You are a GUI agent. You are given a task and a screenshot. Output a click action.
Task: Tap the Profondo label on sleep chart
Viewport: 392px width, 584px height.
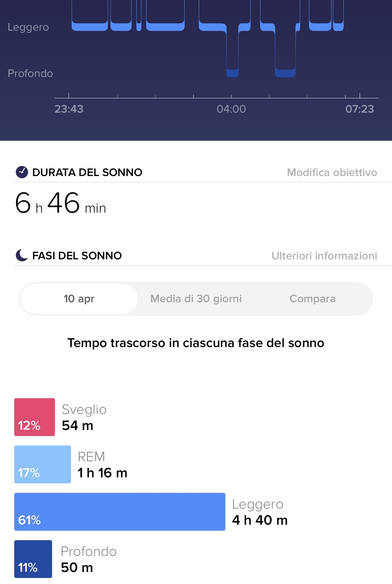[x=30, y=74]
